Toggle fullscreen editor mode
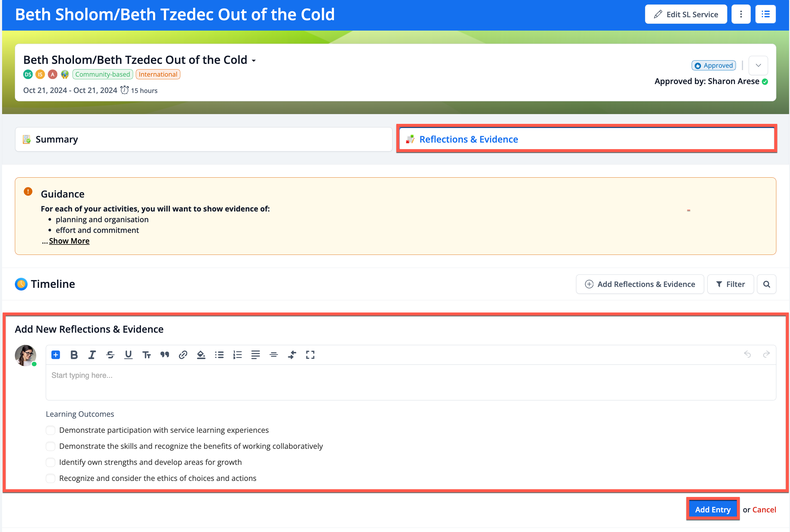This screenshot has height=532, width=790. coord(310,355)
